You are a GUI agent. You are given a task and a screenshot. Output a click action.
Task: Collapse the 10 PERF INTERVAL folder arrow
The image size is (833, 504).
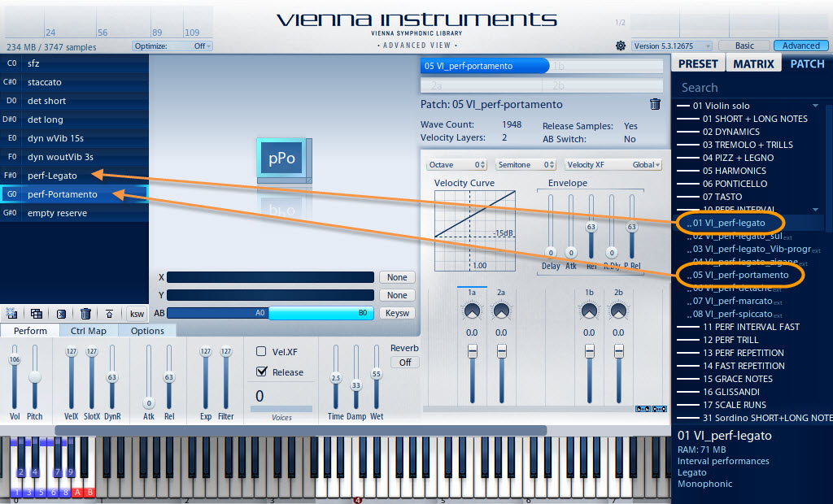coord(815,209)
